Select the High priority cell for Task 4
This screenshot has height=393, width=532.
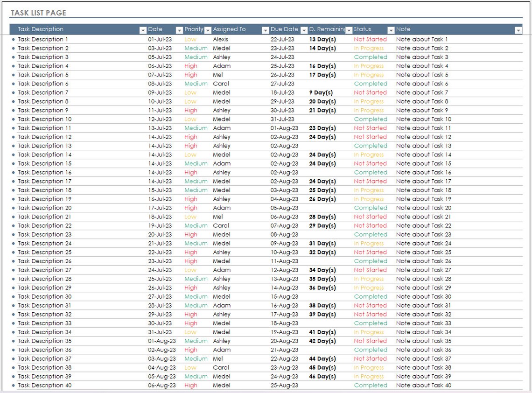point(191,66)
